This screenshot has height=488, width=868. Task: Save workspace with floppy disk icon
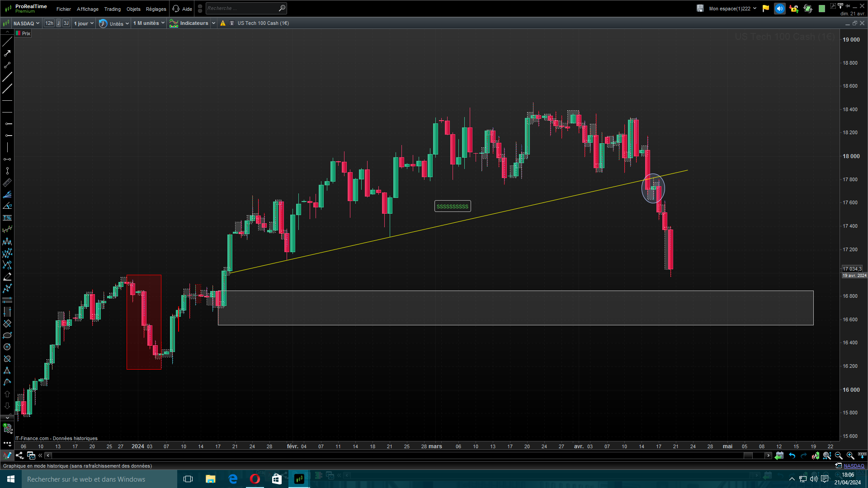pyautogui.click(x=700, y=9)
